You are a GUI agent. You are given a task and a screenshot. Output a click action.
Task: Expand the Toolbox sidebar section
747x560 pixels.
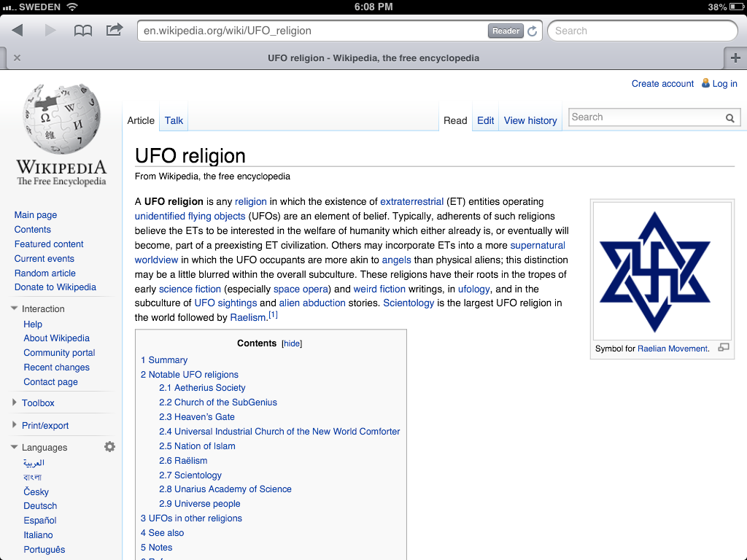(x=38, y=402)
